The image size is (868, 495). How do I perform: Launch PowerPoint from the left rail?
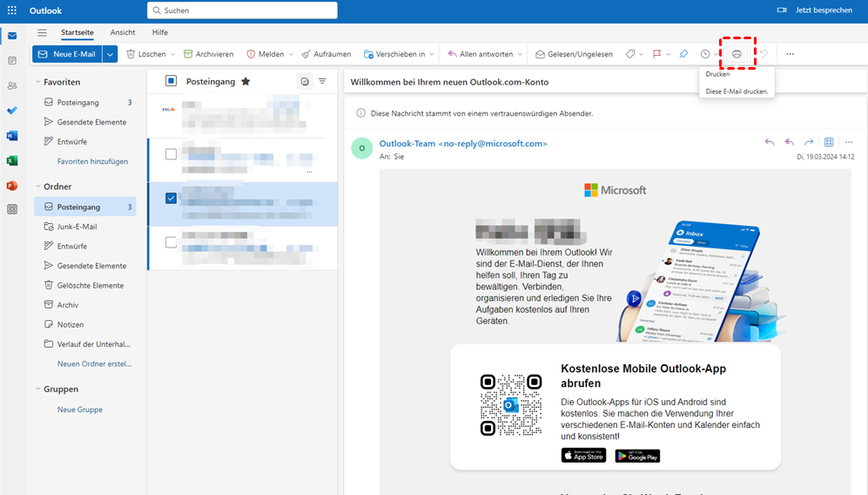12,186
